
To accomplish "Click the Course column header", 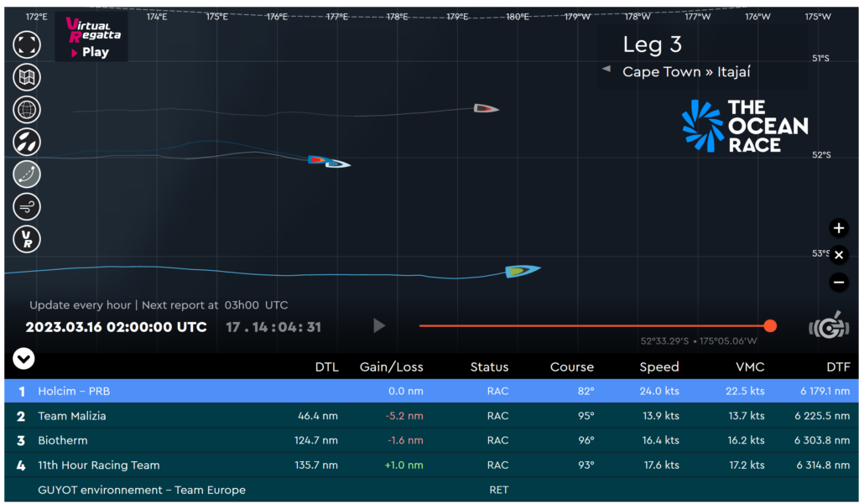I will point(572,367).
